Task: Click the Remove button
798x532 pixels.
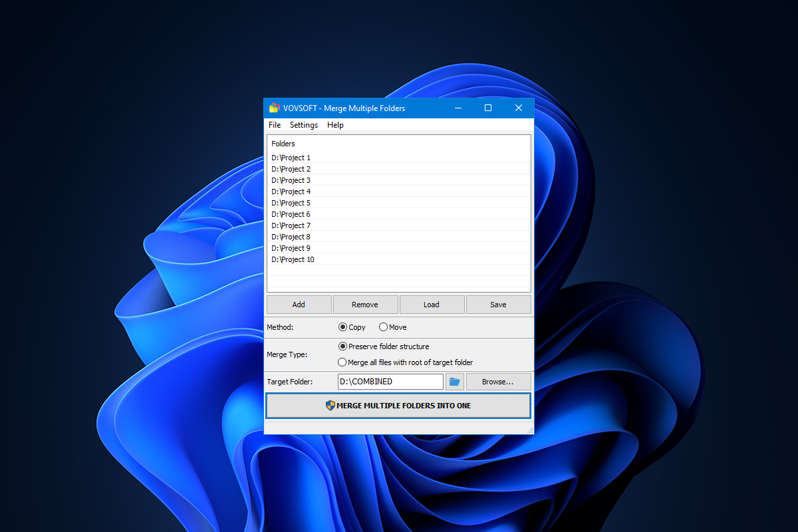Action: (365, 304)
